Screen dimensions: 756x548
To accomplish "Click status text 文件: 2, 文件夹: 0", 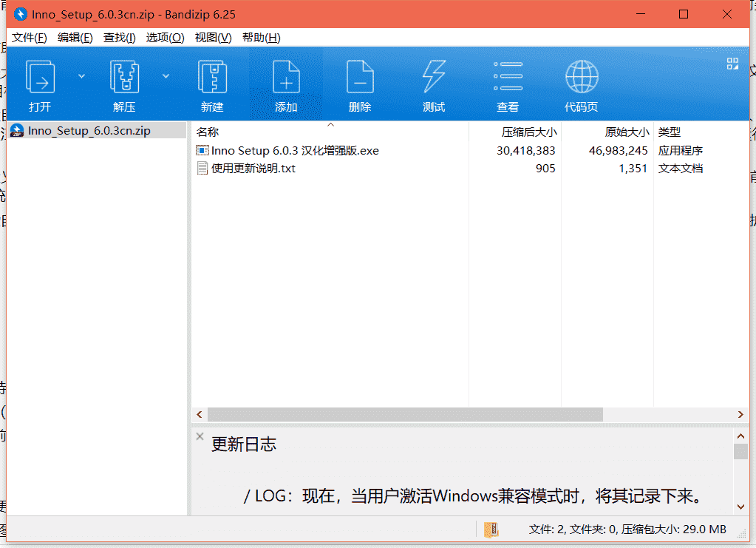I will (573, 530).
